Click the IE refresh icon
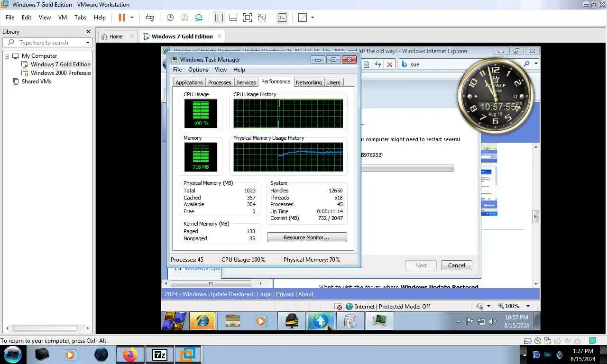The image size is (607, 364). point(378,64)
